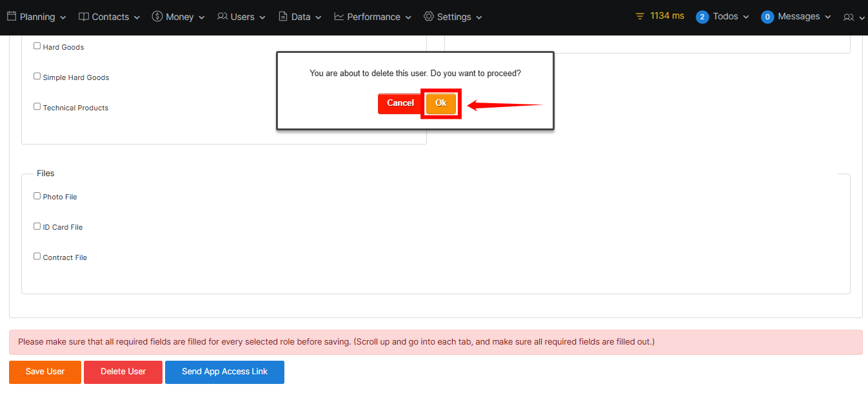Confirm deletion with the Ok button

click(441, 103)
